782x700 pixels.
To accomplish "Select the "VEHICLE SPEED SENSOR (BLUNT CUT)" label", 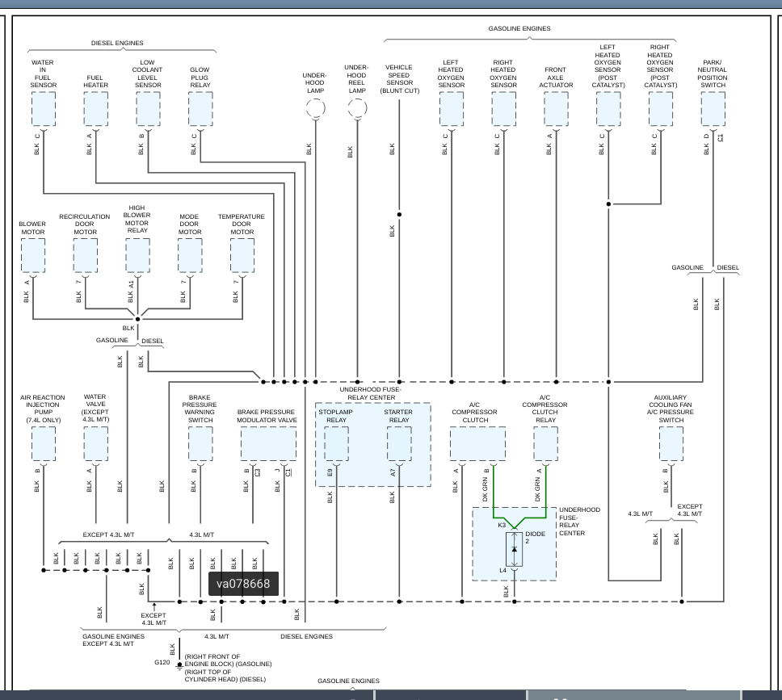I will pos(399,79).
